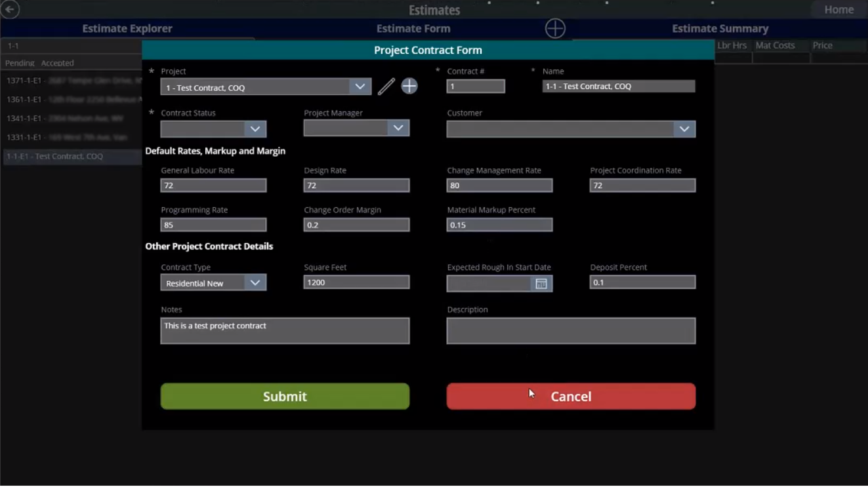The image size is (868, 487).
Task: Open the Project dropdown
Action: click(359, 86)
